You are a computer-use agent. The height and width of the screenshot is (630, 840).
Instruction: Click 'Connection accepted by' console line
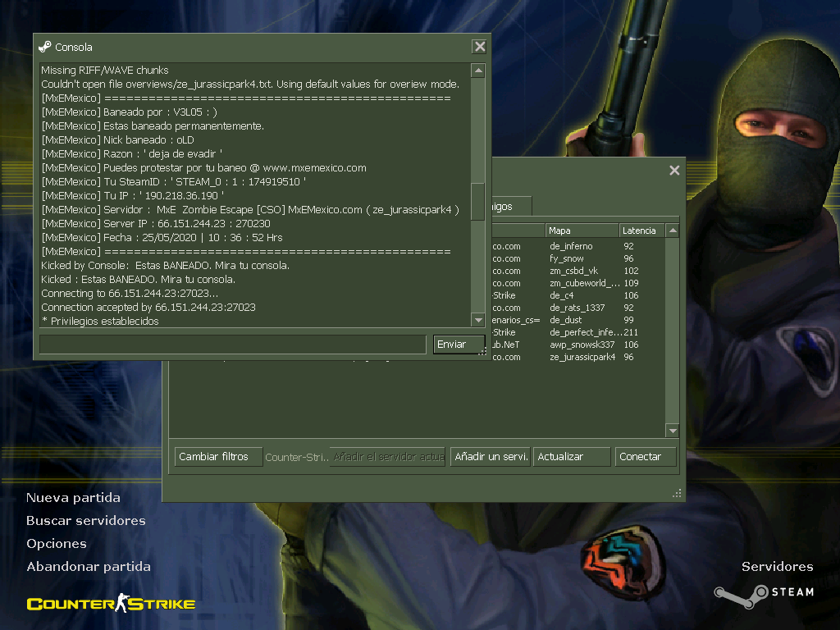click(x=148, y=307)
